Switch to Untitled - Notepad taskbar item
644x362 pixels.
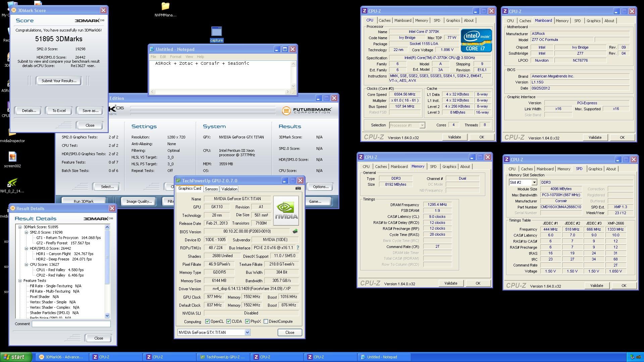384,357
